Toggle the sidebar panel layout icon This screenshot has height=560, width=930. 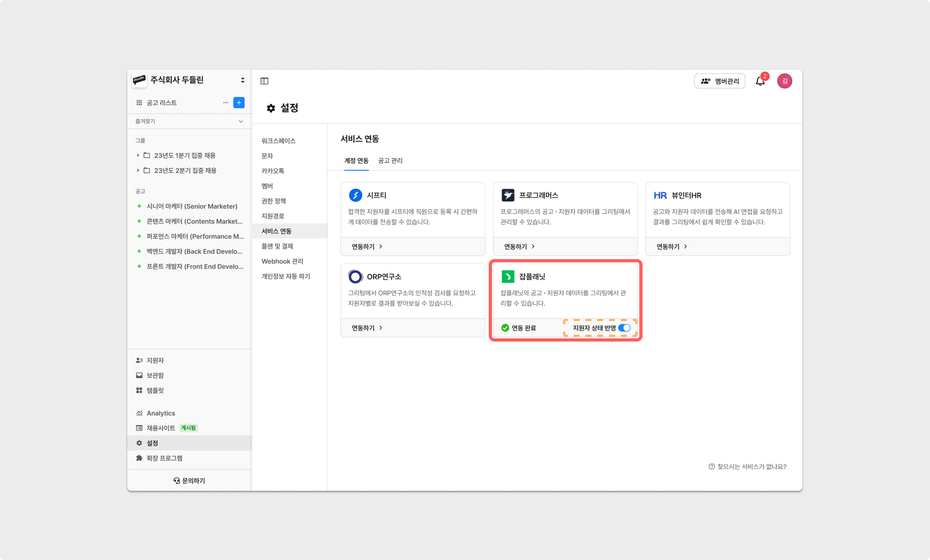264,81
